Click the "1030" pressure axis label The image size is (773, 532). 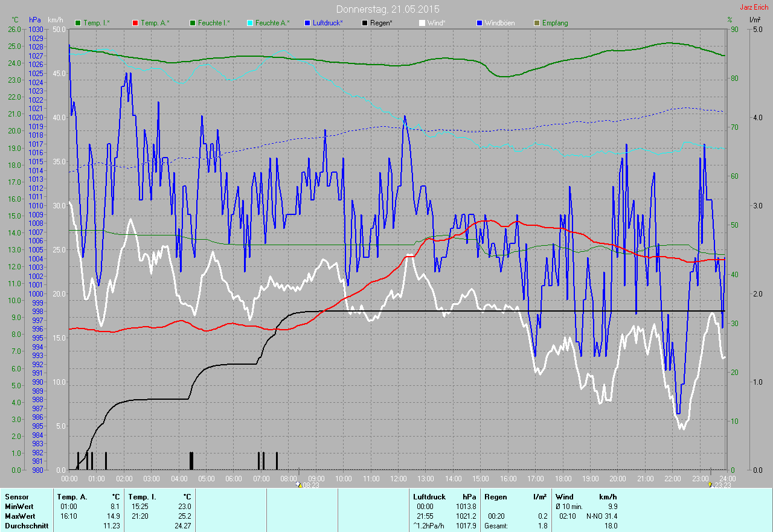tap(36, 29)
